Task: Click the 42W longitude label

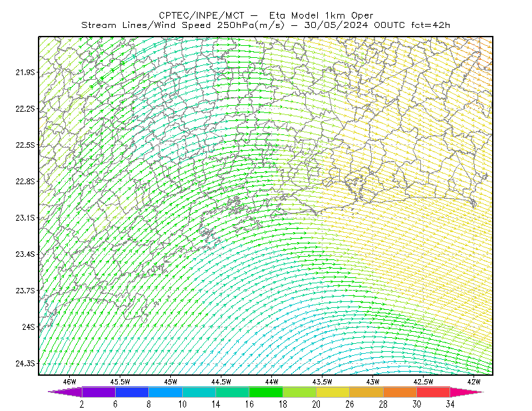Action: (473, 382)
